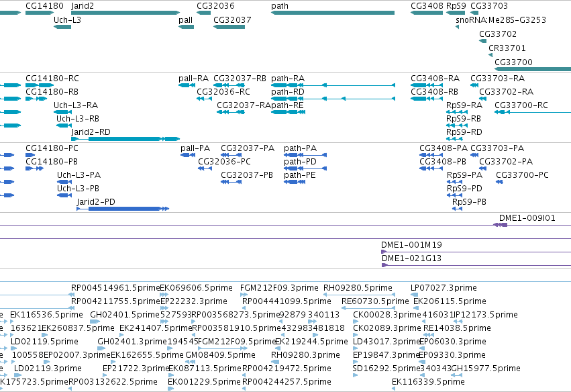The image size is (571, 392).
Task: Select protein CG14180-PB
Action: [x=52, y=162]
